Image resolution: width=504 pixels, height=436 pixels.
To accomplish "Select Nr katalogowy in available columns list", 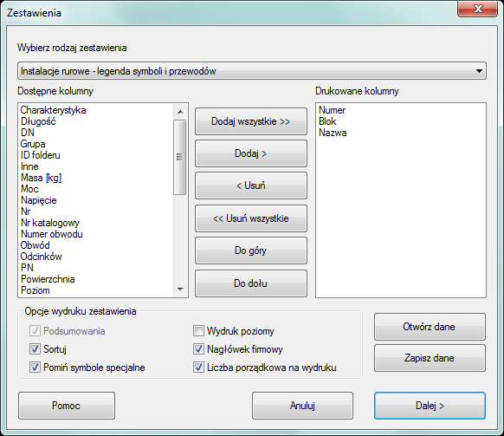I will pos(50,223).
